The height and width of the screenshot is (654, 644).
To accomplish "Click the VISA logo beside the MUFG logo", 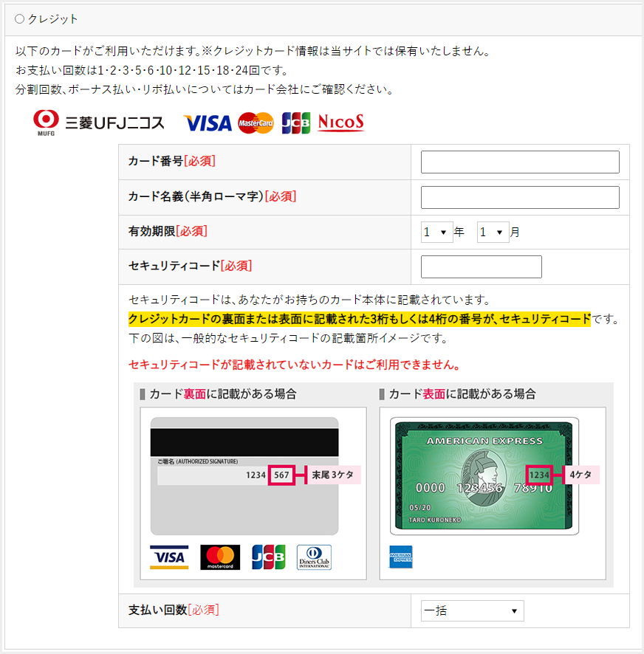I will [x=208, y=123].
